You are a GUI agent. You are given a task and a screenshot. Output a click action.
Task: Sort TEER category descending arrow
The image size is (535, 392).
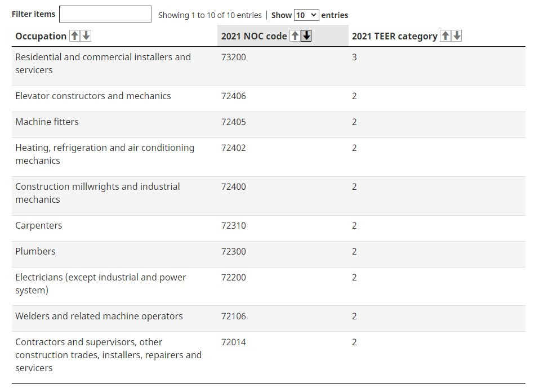click(457, 36)
